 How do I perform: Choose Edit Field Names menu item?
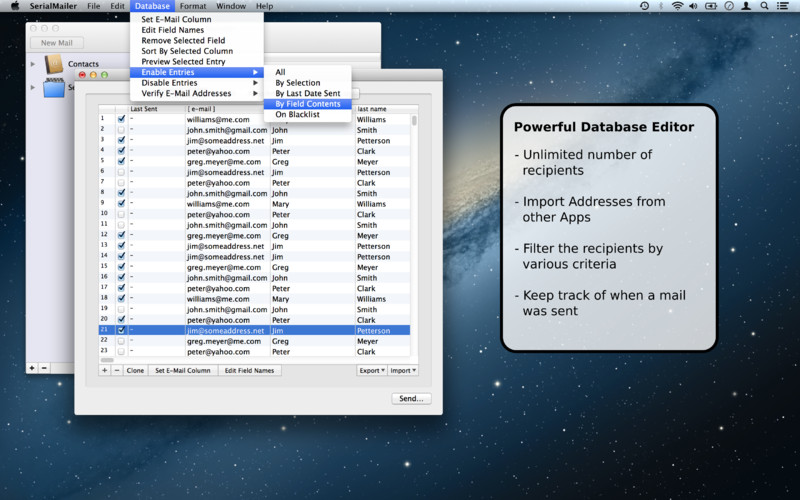coord(197,30)
